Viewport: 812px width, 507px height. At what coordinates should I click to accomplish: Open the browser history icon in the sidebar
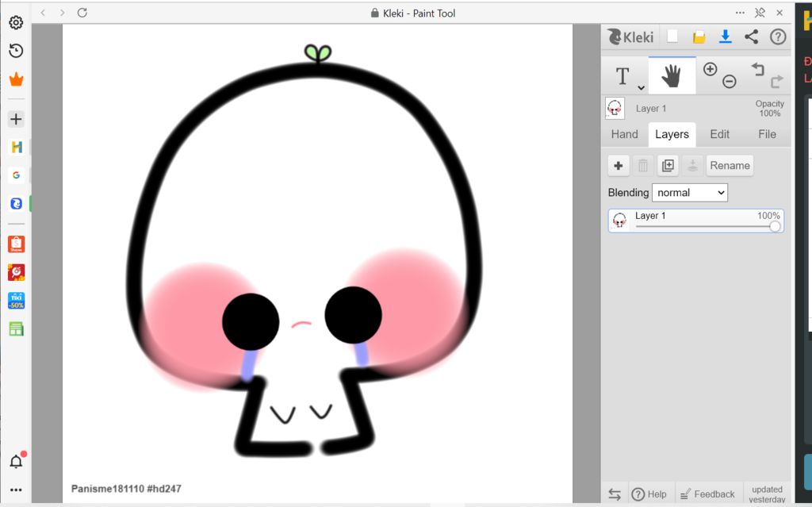(x=16, y=50)
